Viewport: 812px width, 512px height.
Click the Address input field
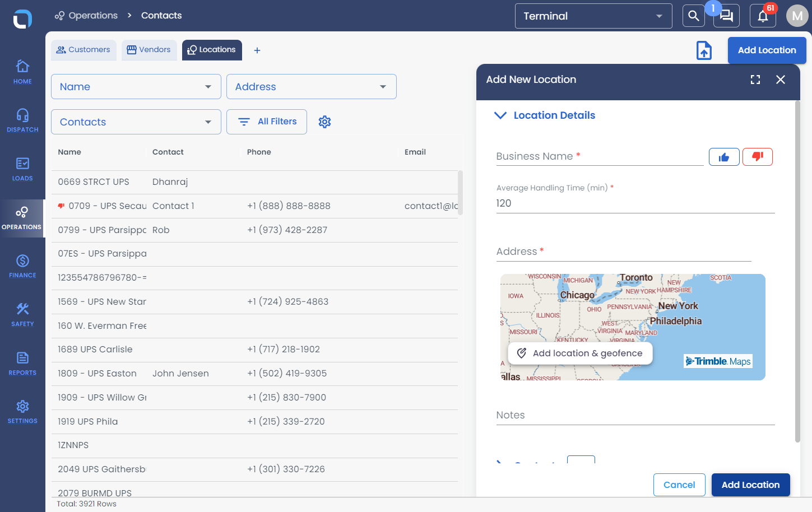[x=624, y=252]
